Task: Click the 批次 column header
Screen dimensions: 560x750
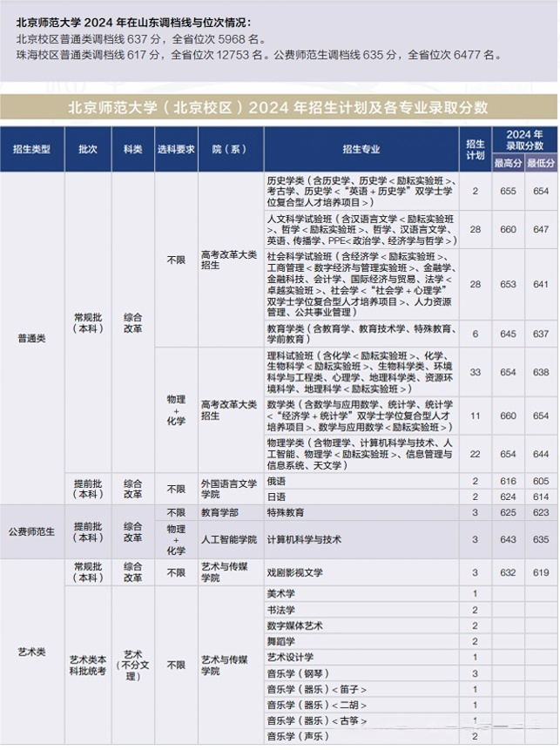Action: coord(88,149)
